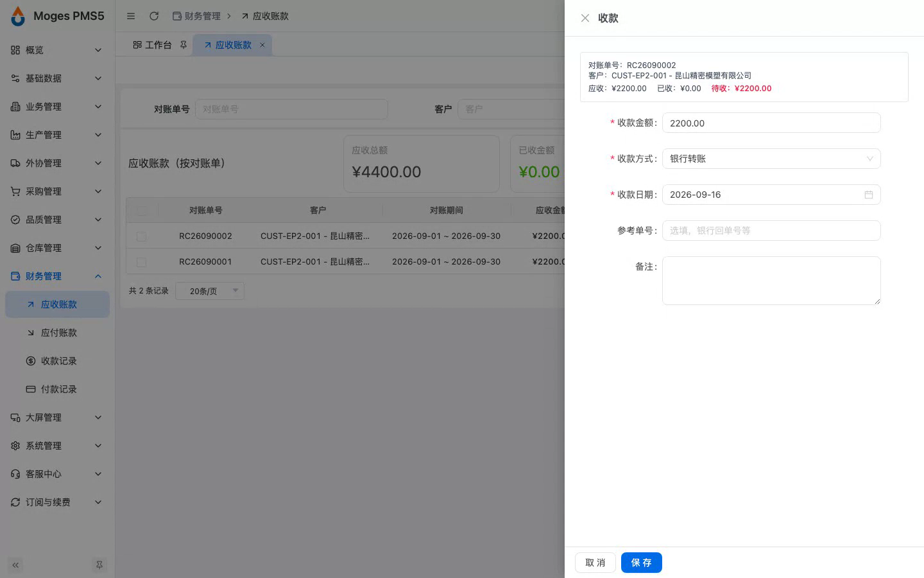Check the RC26090002 row checkbox

coord(141,236)
